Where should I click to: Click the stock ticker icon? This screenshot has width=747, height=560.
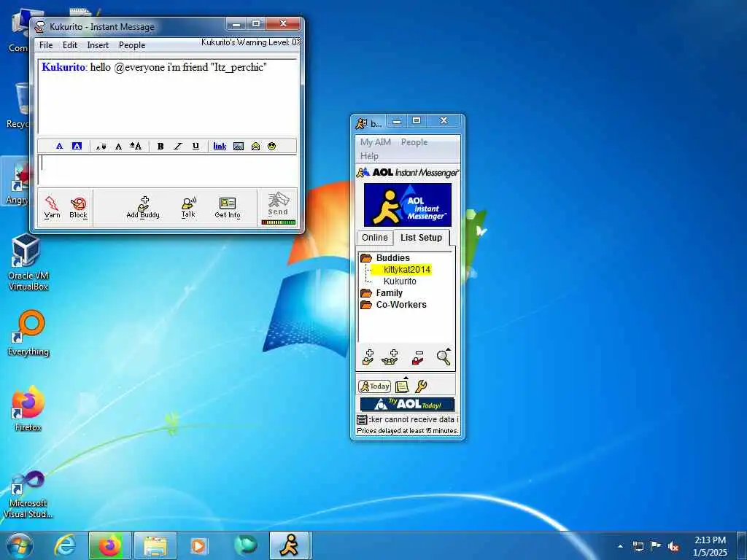point(362,419)
